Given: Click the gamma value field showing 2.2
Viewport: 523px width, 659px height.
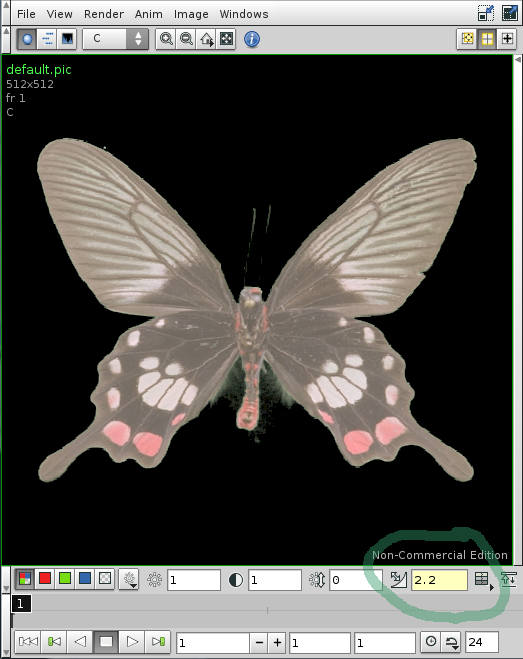Looking at the screenshot, I should (439, 580).
